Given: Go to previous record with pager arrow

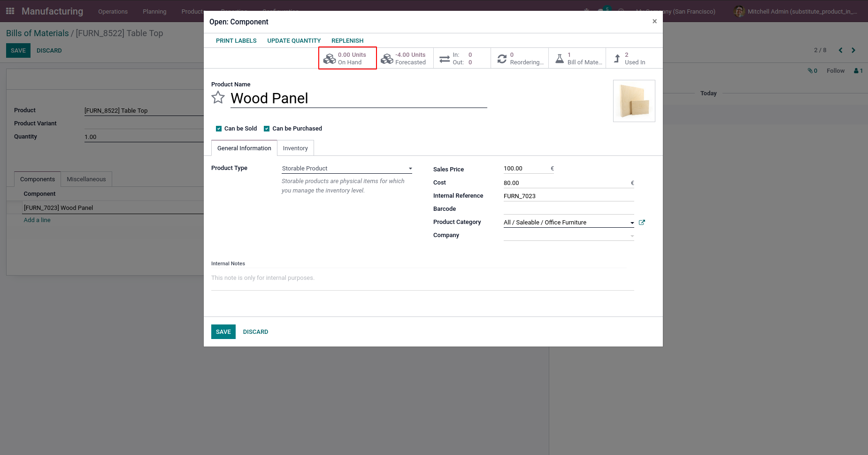Looking at the screenshot, I should (840, 50).
